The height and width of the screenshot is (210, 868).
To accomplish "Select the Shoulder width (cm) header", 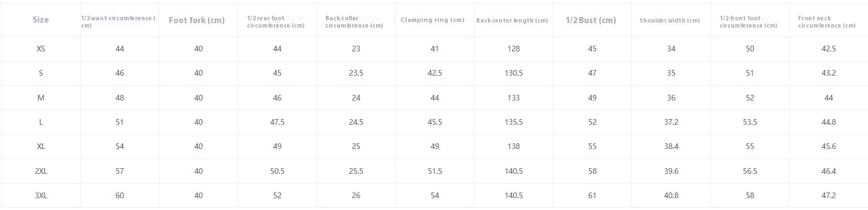I will pos(669,20).
